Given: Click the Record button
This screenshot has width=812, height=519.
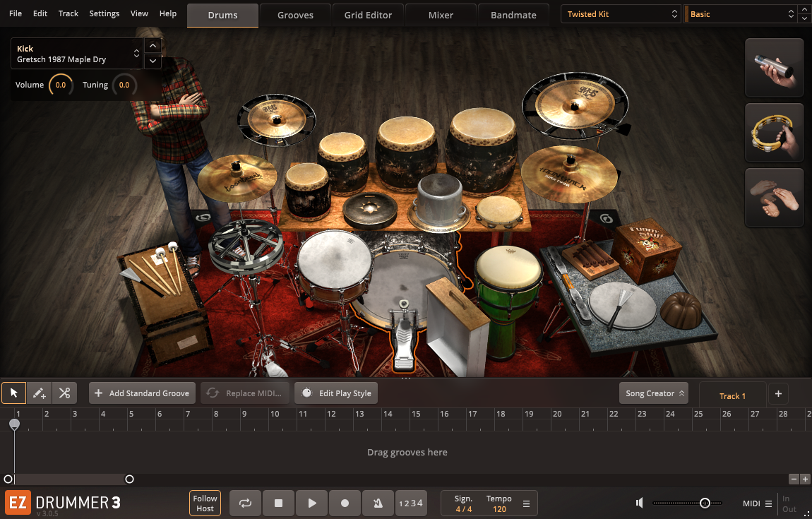Looking at the screenshot, I should coord(345,503).
